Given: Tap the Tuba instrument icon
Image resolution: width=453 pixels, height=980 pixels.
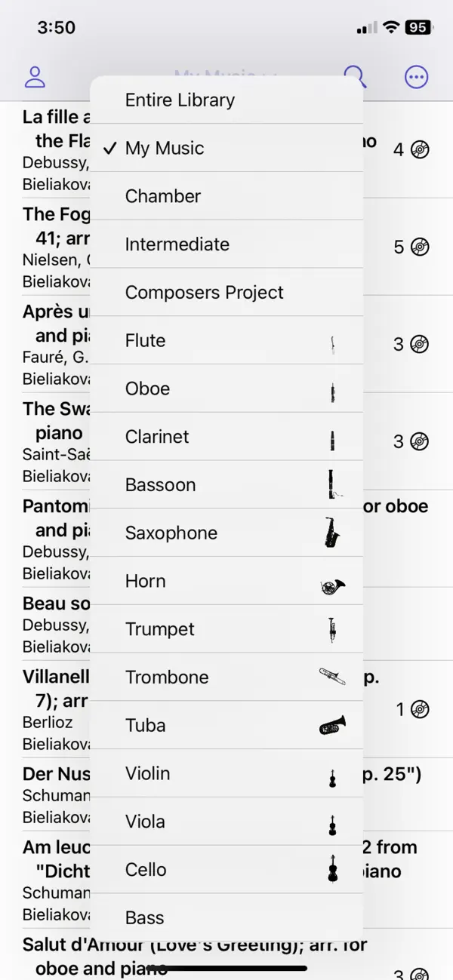Looking at the screenshot, I should pyautogui.click(x=332, y=726).
